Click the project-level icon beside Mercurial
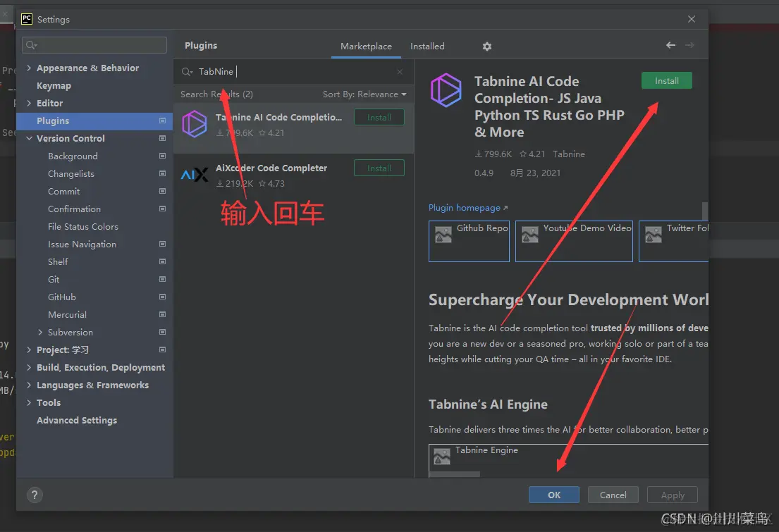The image size is (779, 532). [x=162, y=314]
